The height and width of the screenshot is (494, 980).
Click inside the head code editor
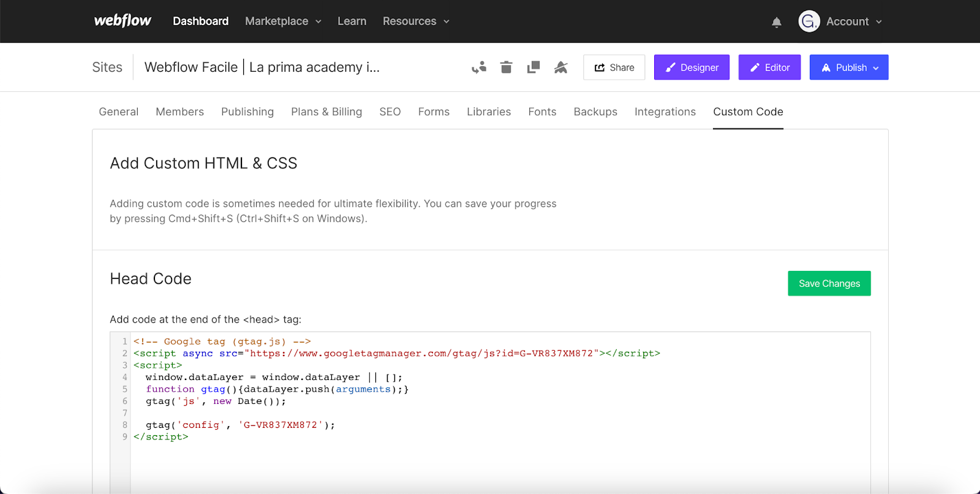click(490, 412)
